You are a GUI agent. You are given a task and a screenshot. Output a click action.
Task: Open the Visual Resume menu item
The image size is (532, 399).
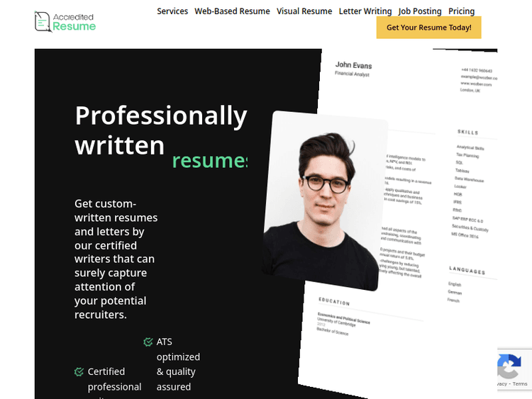(x=304, y=11)
